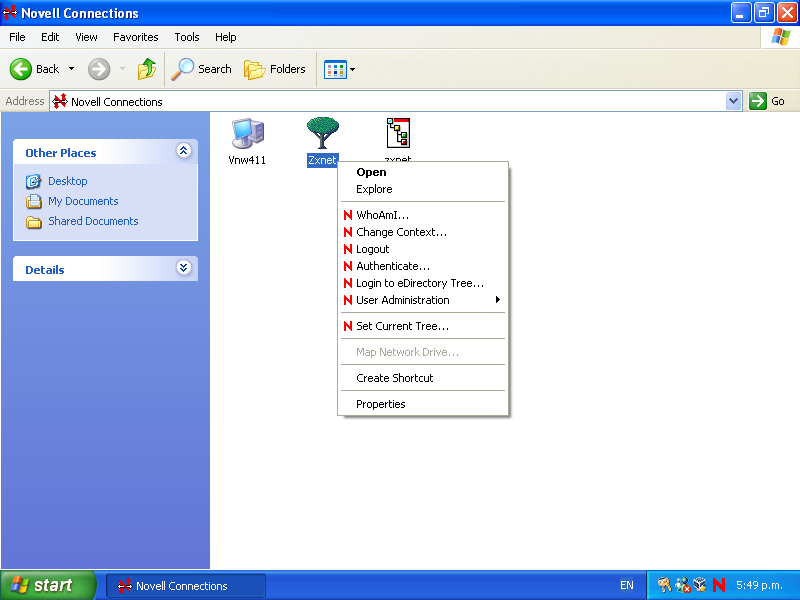Click Novell Connections taskbar button
Image resolution: width=800 pixels, height=600 pixels.
coord(186,586)
